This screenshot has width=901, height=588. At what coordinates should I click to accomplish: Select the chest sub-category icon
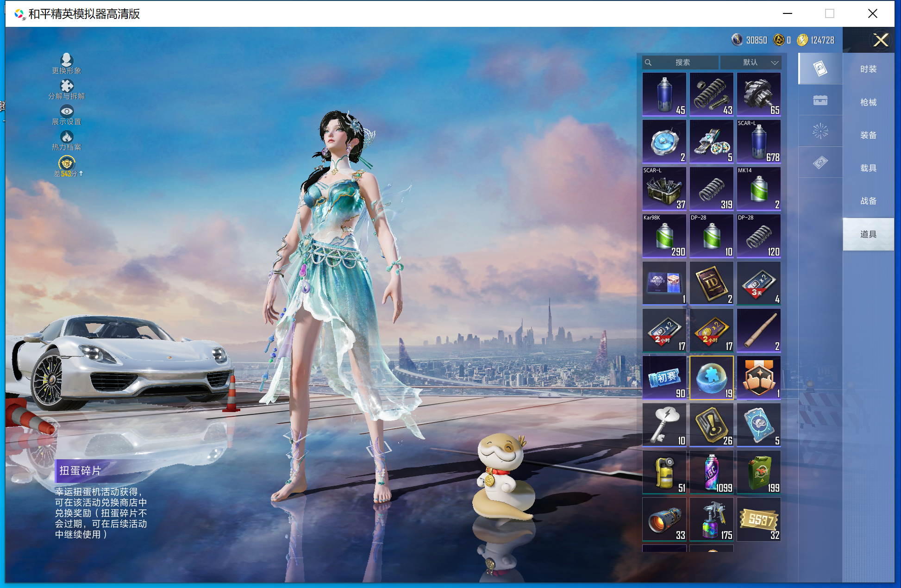point(820,100)
